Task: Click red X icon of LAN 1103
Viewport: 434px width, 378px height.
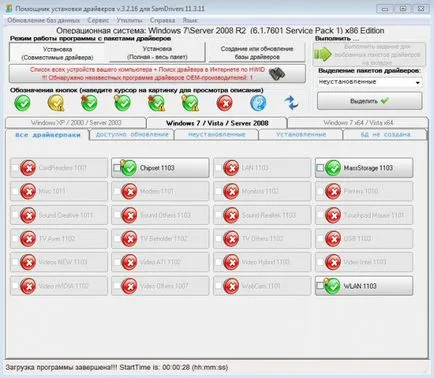Action: (x=231, y=168)
